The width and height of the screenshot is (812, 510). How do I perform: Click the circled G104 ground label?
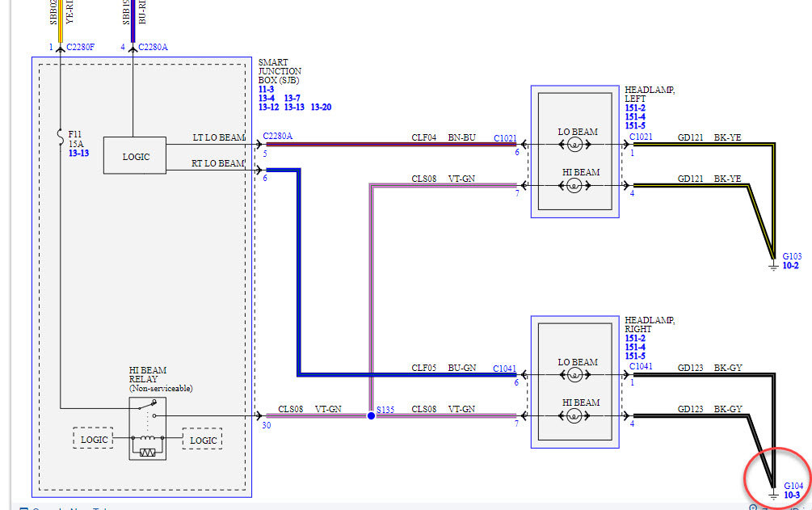tap(793, 485)
